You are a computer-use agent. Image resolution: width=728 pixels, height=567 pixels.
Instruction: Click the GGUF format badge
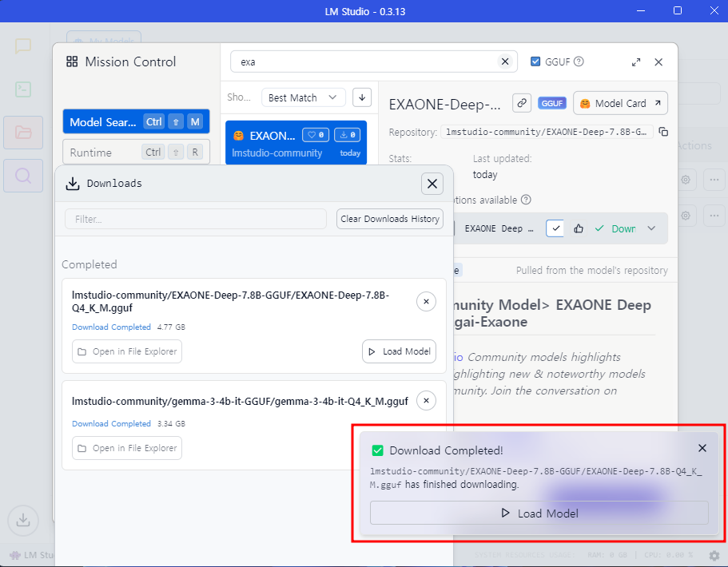[552, 103]
